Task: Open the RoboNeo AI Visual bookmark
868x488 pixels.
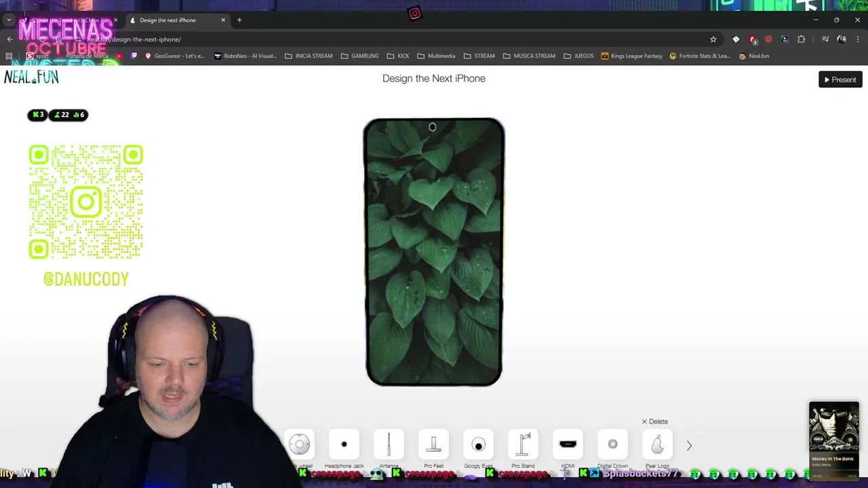Action: click(x=245, y=56)
